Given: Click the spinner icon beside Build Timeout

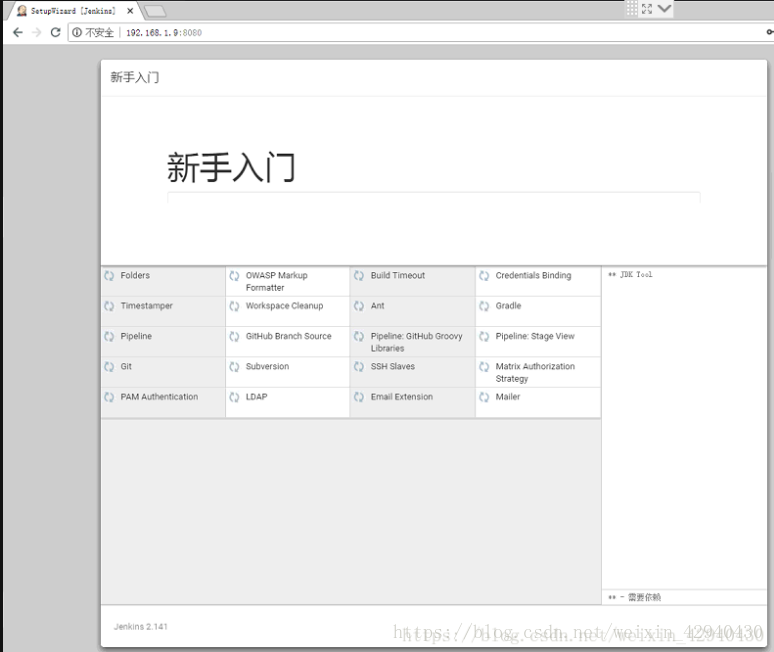Looking at the screenshot, I should (359, 276).
